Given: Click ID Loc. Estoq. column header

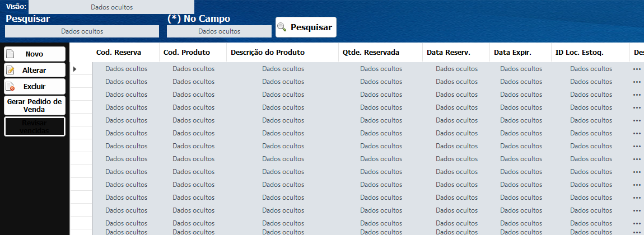Looking at the screenshot, I should click(591, 53).
